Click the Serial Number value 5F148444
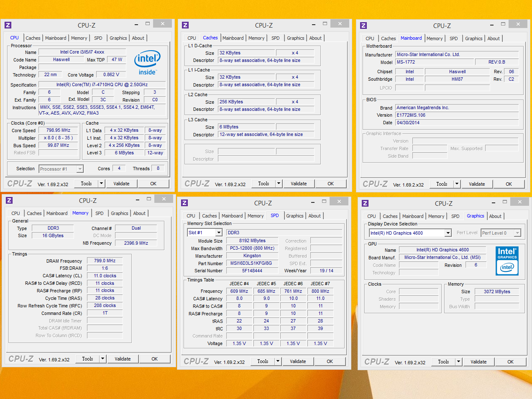 pyautogui.click(x=252, y=271)
